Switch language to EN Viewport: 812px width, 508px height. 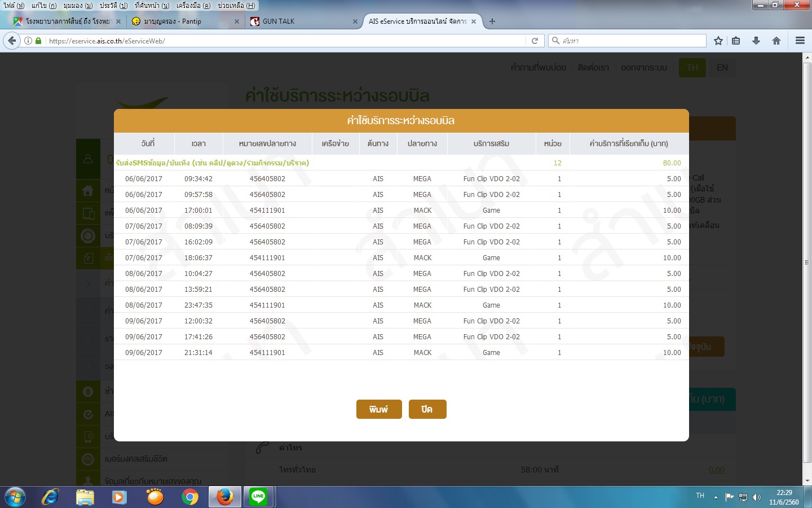722,68
